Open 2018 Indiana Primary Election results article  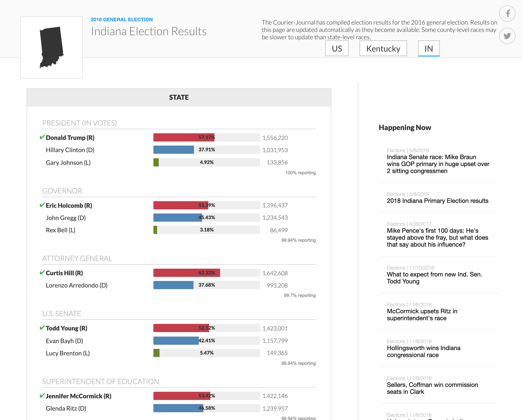[x=438, y=201]
